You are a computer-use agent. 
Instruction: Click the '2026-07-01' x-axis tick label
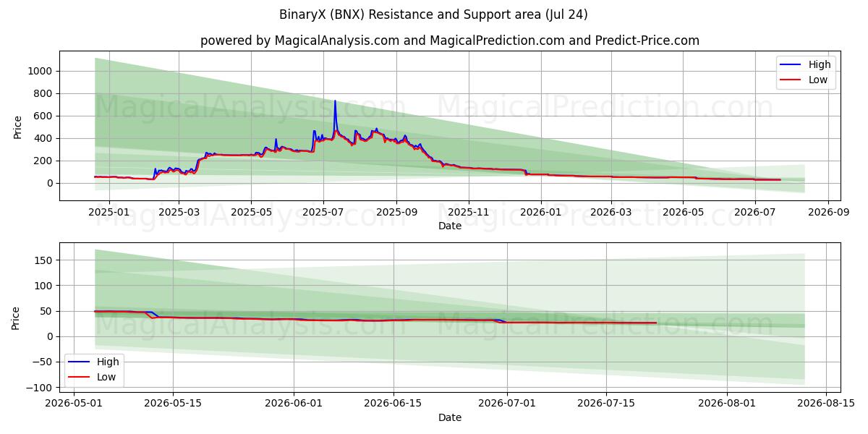[507, 404]
